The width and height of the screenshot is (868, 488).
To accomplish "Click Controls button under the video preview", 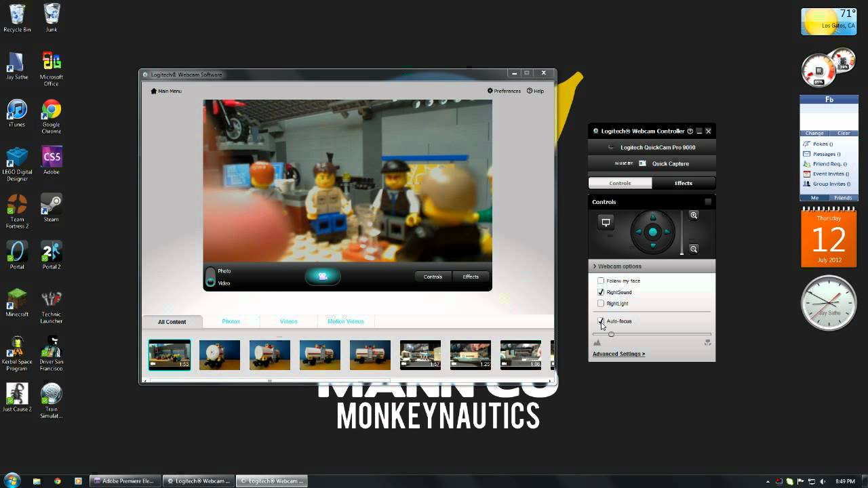I will click(433, 277).
